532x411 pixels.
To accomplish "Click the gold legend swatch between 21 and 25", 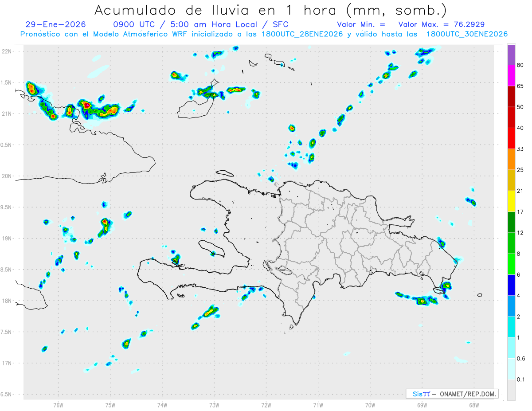I will pos(511,180).
